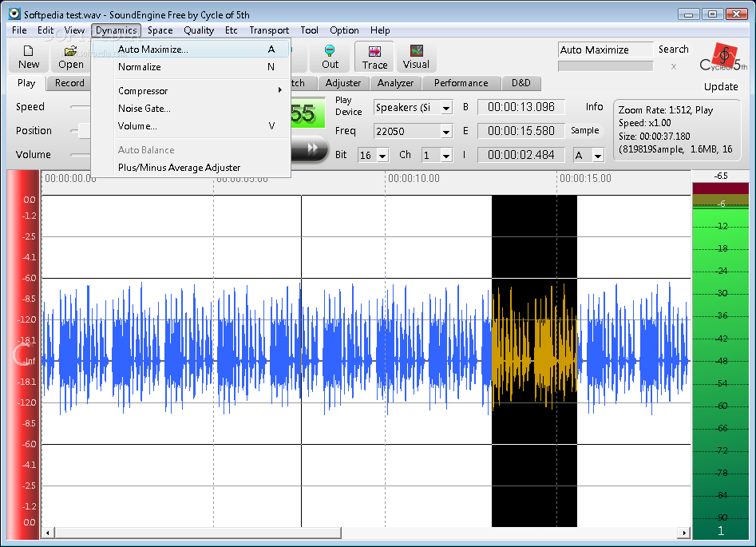Switch to the Record tab

click(x=69, y=83)
